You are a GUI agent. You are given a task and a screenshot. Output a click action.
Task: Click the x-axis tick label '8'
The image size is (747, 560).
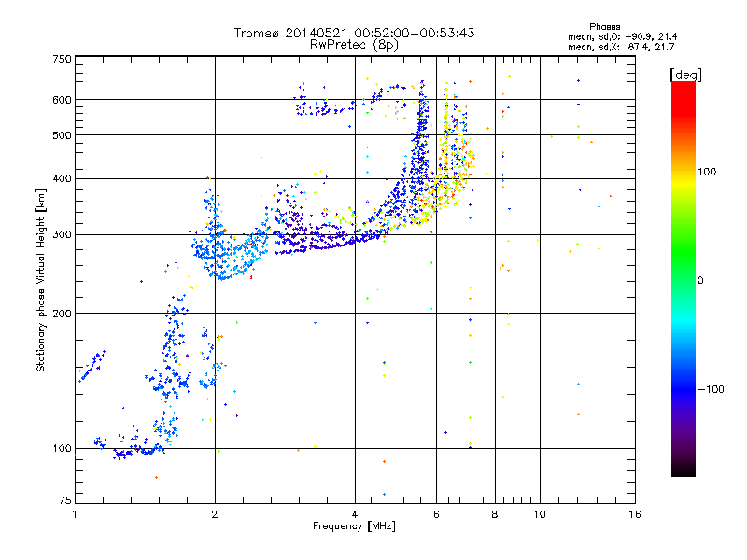(495, 514)
